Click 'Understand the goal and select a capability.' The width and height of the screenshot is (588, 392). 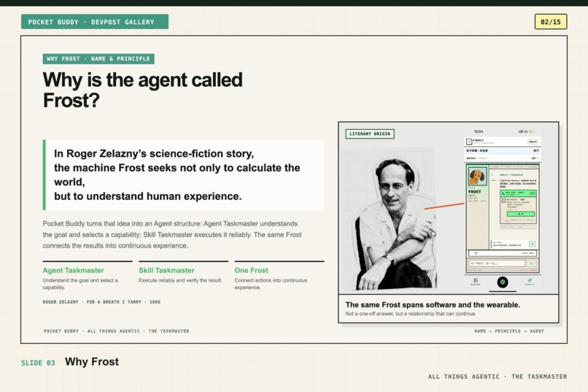point(80,284)
